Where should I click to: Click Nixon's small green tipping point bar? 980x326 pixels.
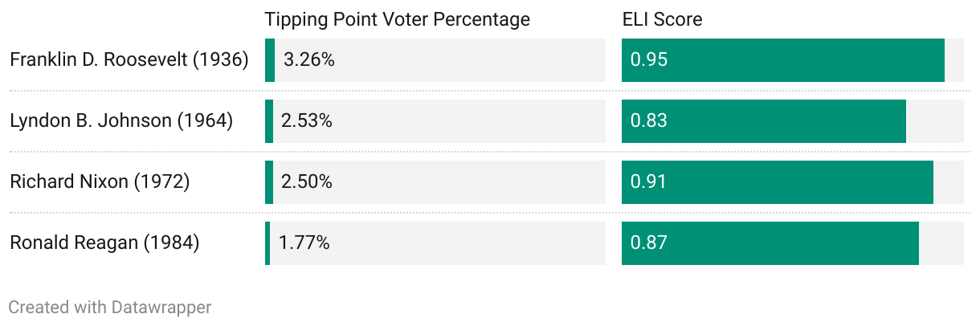click(269, 182)
